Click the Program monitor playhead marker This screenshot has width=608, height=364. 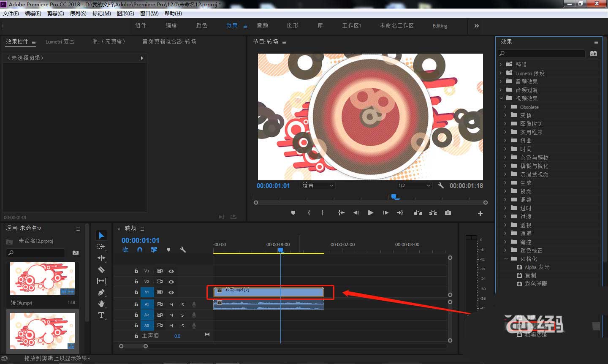click(x=395, y=197)
